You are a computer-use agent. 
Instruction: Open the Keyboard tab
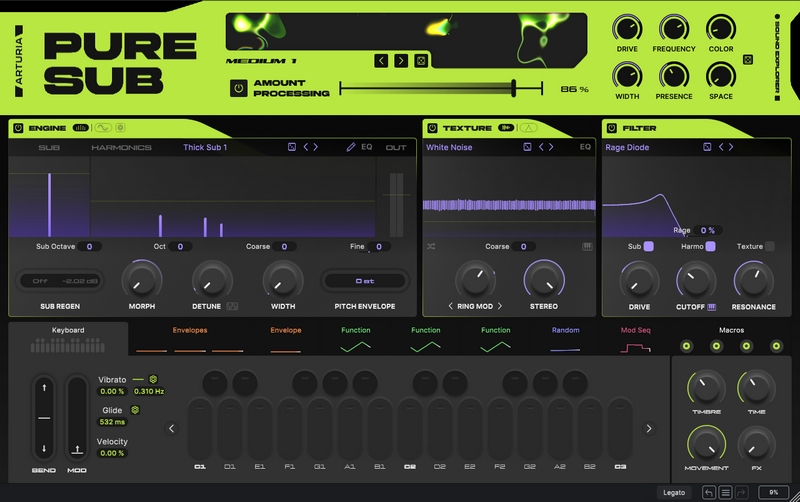click(68, 339)
